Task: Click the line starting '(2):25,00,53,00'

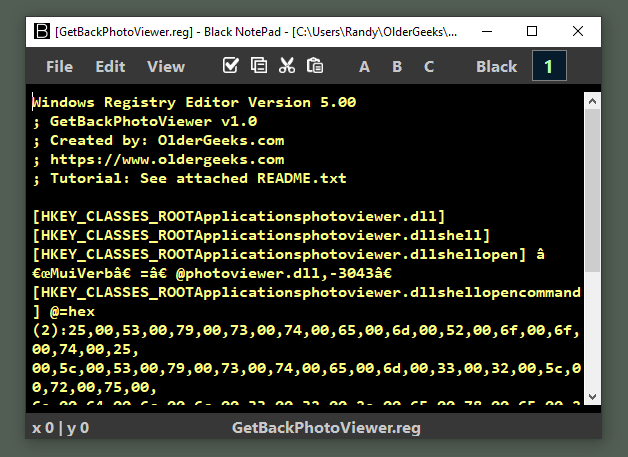Action: 306,330
